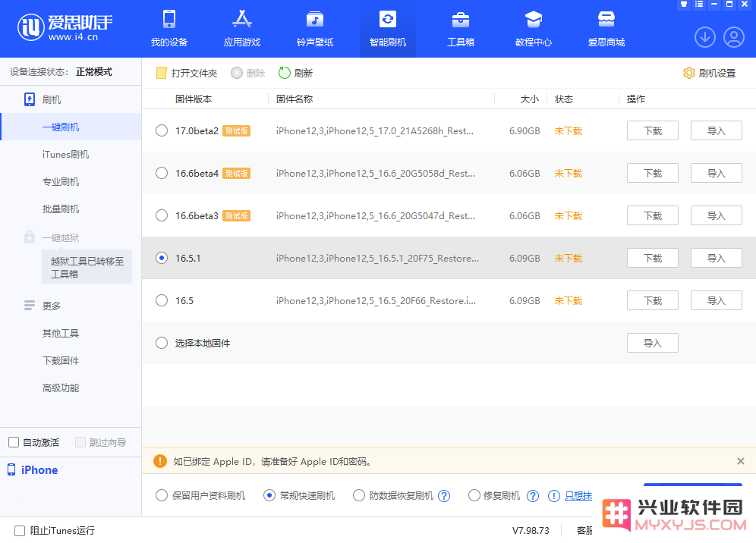Select 16.5 firmware radio button
Screen dimensions: 756x543
tap(162, 300)
